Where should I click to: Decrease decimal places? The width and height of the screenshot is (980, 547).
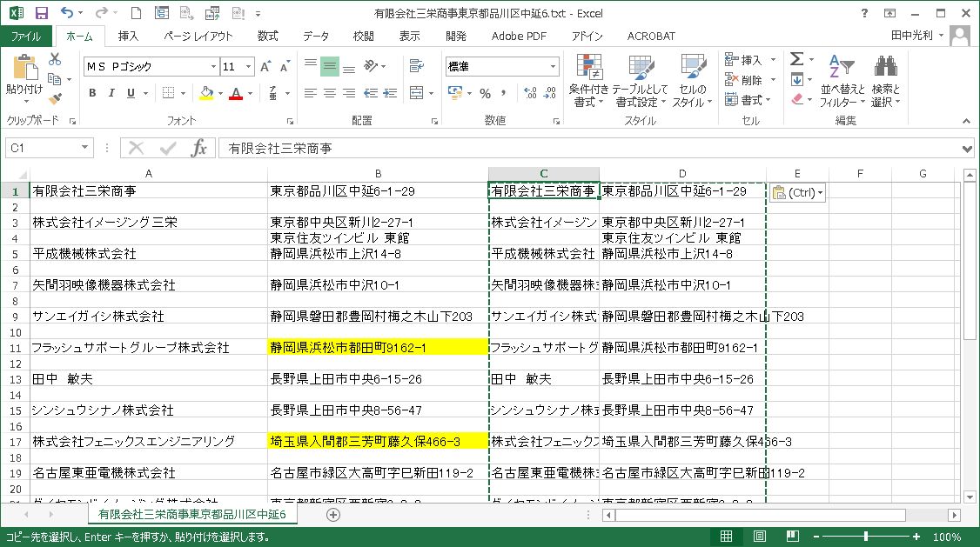click(550, 93)
